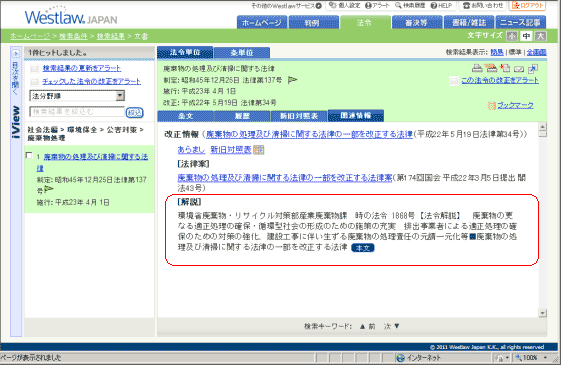Image resolution: width=561 pixels, height=365 pixels.
Task: Click the ログアウト logout button
Action: (x=528, y=5)
